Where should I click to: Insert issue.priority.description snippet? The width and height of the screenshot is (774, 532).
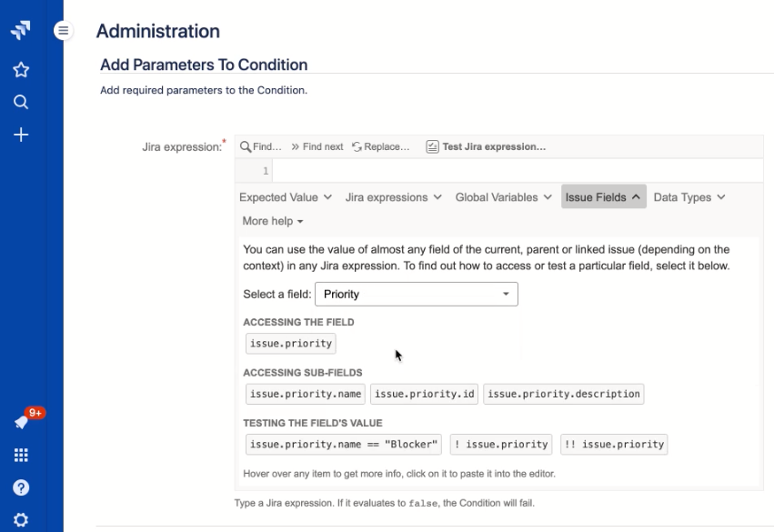click(x=564, y=394)
